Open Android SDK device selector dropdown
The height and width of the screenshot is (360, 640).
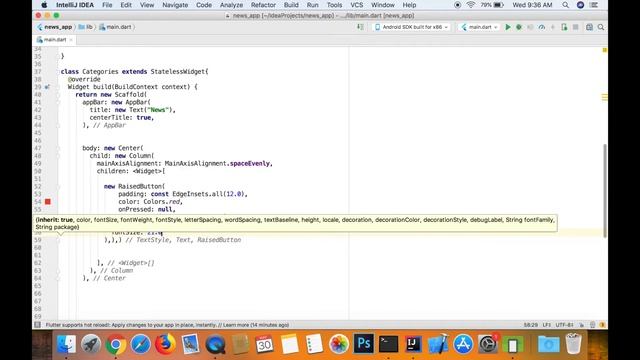411,27
